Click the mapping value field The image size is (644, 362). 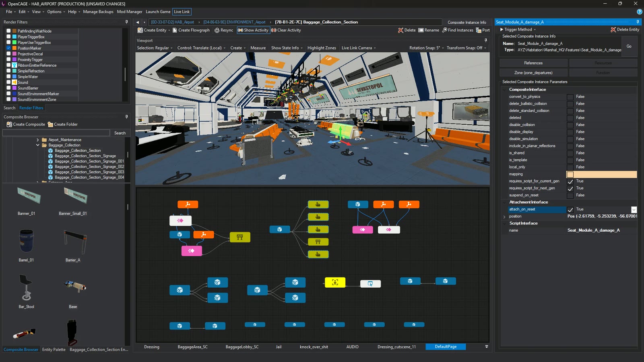pos(602,175)
